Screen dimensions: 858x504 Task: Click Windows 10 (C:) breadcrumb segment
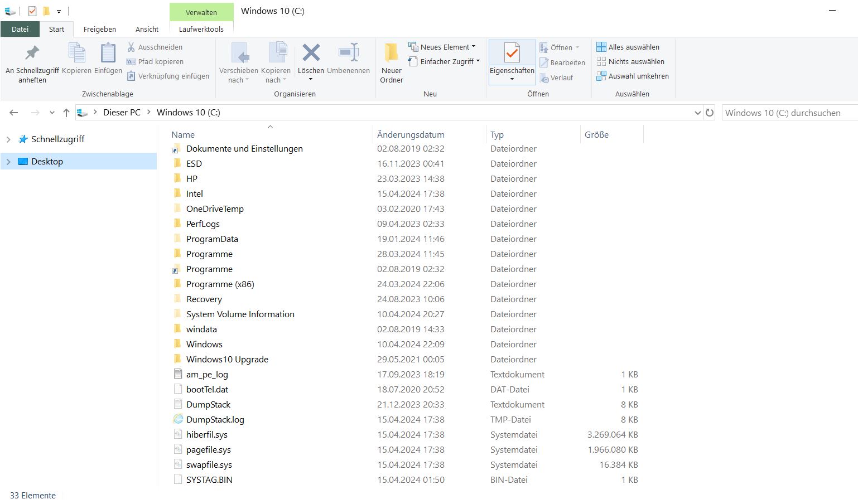[189, 113]
